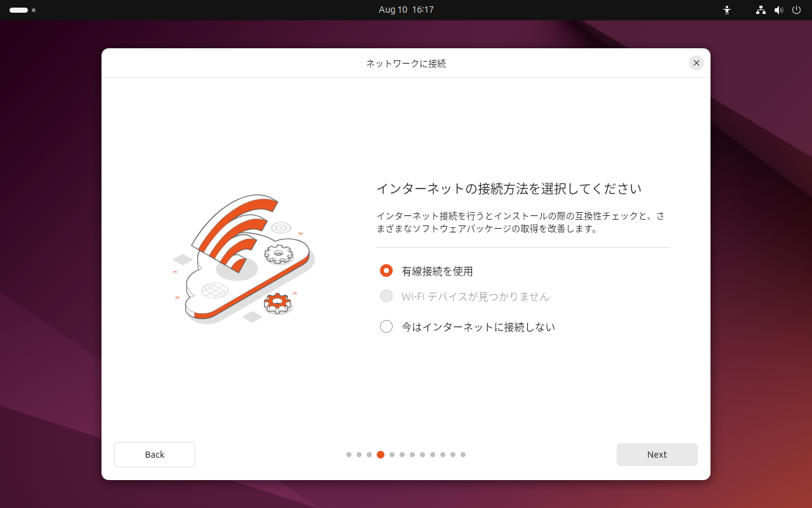The image size is (812, 508).
Task: Click the description paragraph about 互換性チェック
Action: (521, 222)
